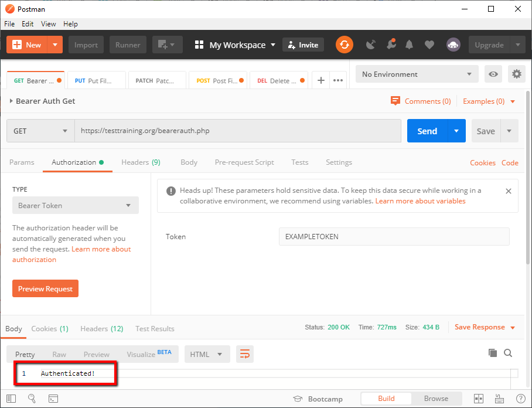Open the Pre-request Script tab
532x408 pixels.
(244, 162)
